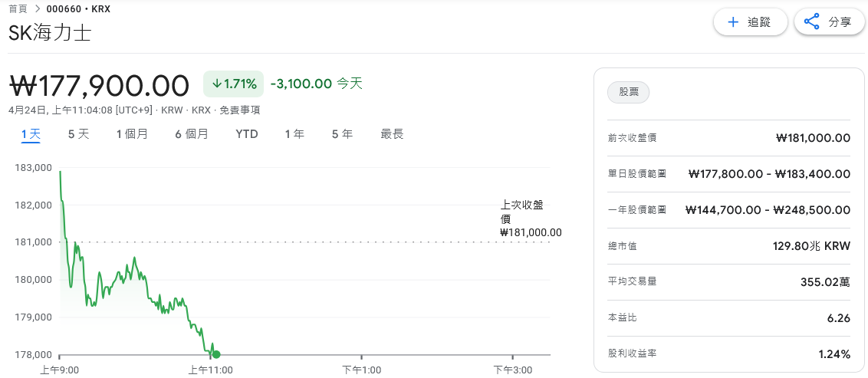868x378 pixels.
Task: Switch to the 5 天 range tab
Action: (79, 134)
